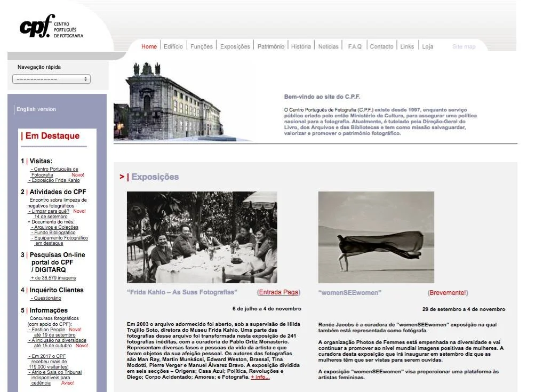Click the womenSEEwomen exhibition photo
535x392 pixels.
(x=376, y=237)
